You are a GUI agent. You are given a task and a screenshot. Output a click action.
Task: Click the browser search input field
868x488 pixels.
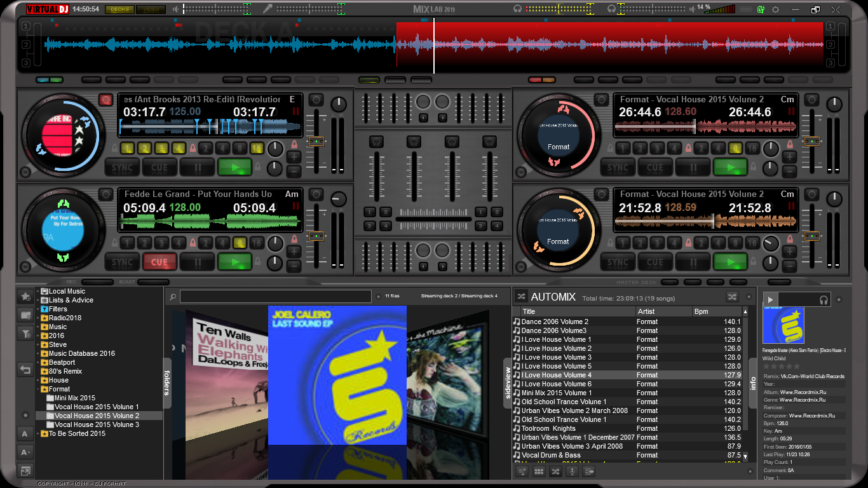(276, 296)
